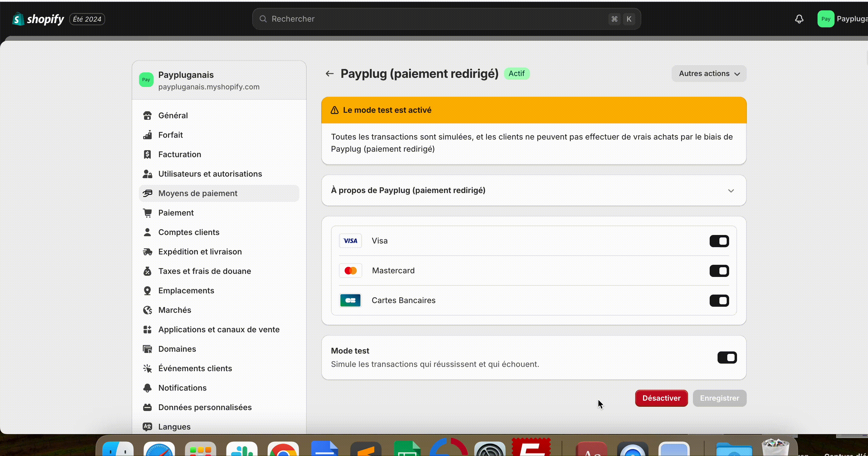The height and width of the screenshot is (456, 868).
Task: Click the back arrow beside the Payplug title
Action: (x=329, y=74)
